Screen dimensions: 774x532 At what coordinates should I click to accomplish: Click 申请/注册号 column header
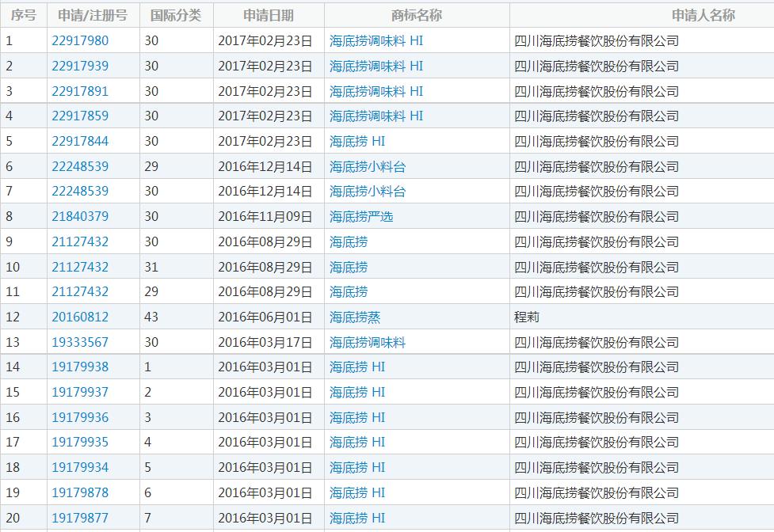(x=93, y=15)
